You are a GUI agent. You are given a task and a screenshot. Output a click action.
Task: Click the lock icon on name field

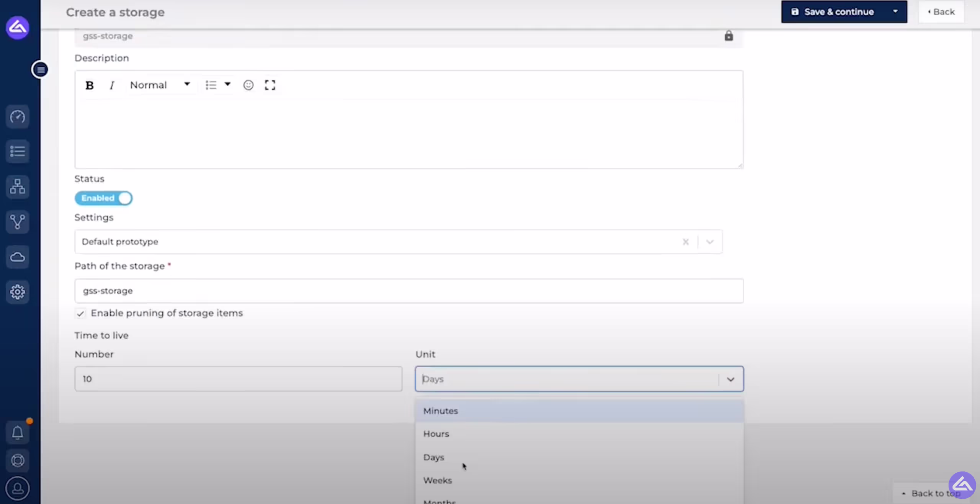click(x=729, y=36)
